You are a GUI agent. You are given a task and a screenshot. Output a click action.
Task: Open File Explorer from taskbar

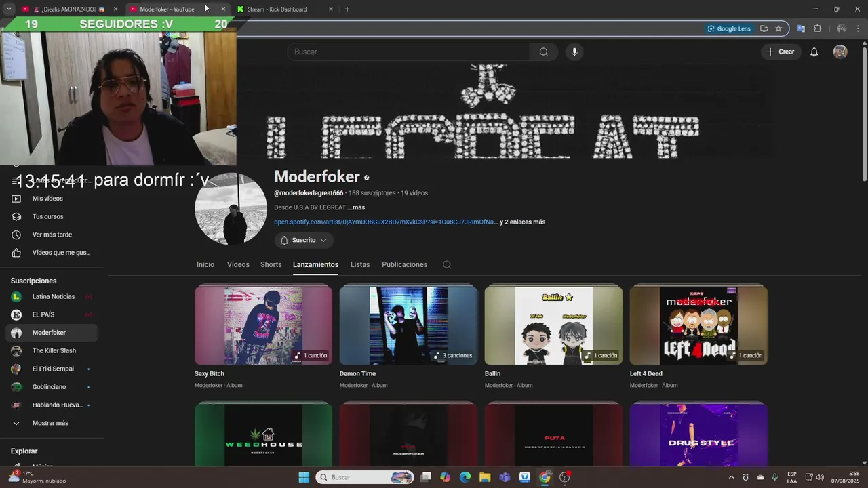coord(485,477)
